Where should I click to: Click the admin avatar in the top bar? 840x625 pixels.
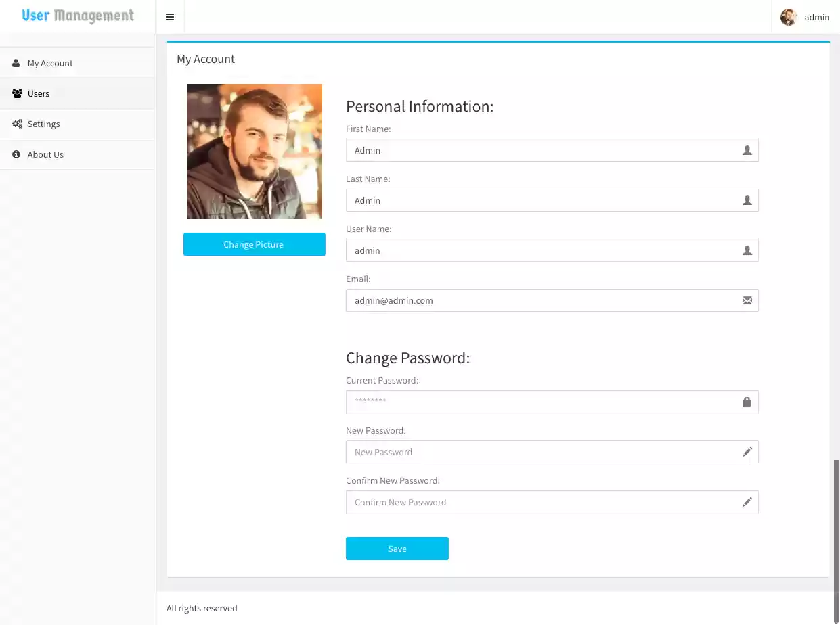(x=788, y=17)
